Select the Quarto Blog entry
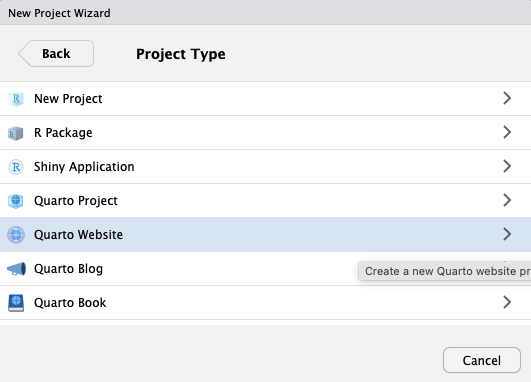 pyautogui.click(x=266, y=269)
